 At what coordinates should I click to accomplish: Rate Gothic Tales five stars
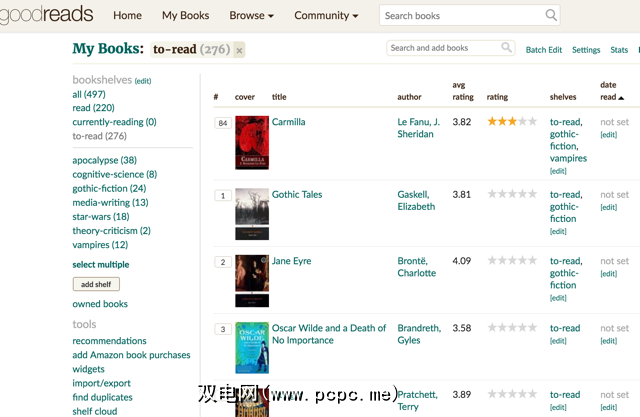point(534,194)
